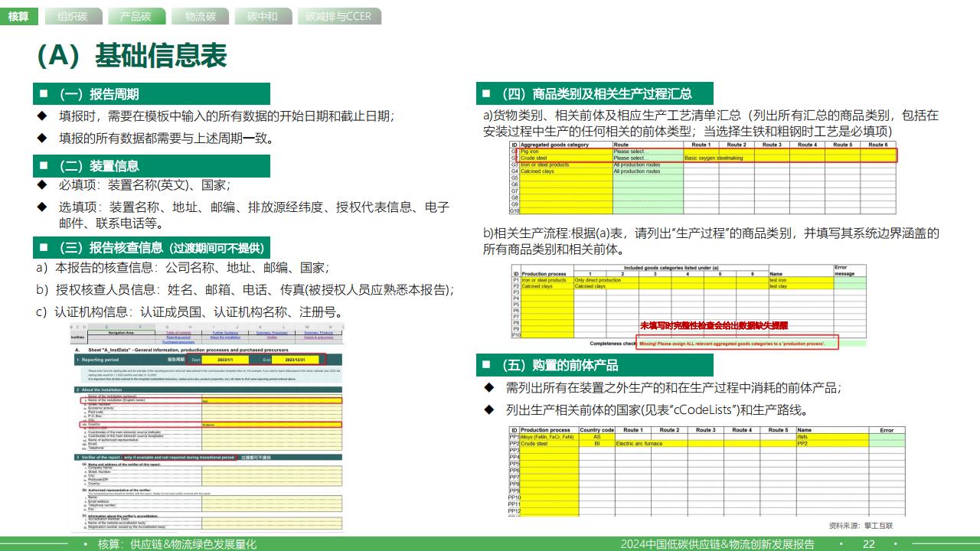This screenshot has width=980, height=551.
Task: Click the paragraph starting a)货物类别、相关前体
Action: tap(710, 123)
